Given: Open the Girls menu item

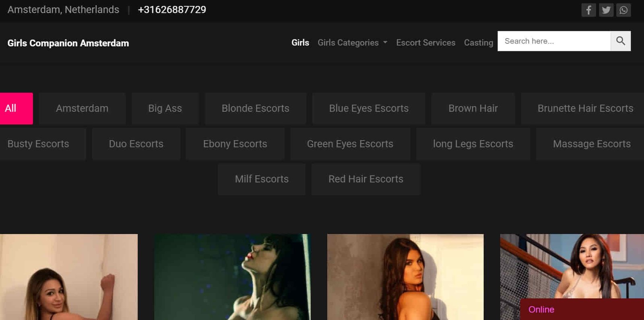Looking at the screenshot, I should click(300, 43).
